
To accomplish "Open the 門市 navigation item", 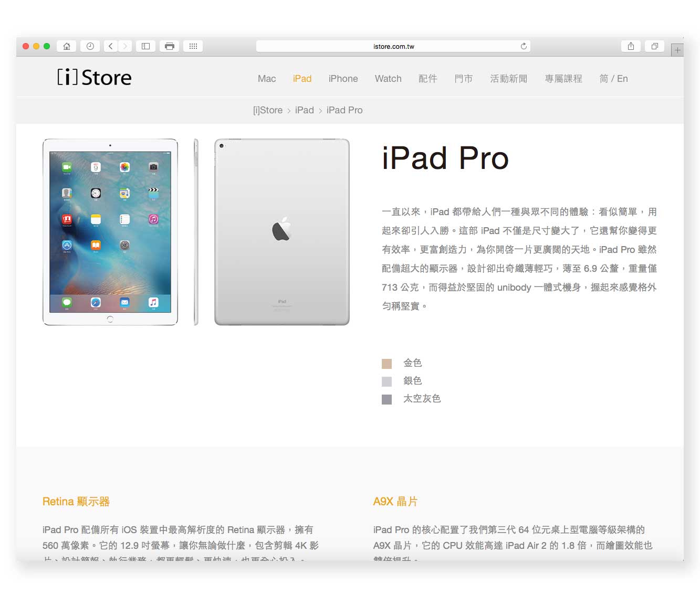I will (x=463, y=79).
